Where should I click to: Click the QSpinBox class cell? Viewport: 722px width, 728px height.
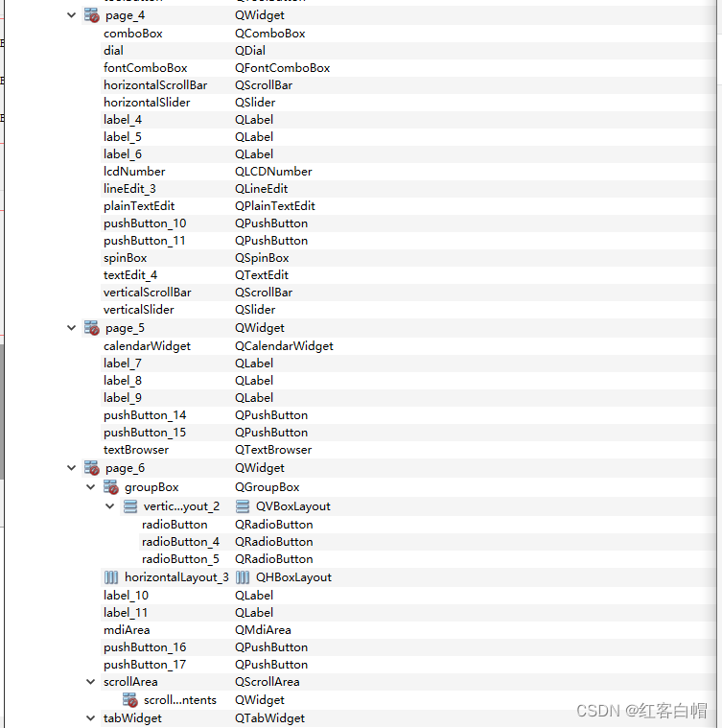(x=262, y=258)
